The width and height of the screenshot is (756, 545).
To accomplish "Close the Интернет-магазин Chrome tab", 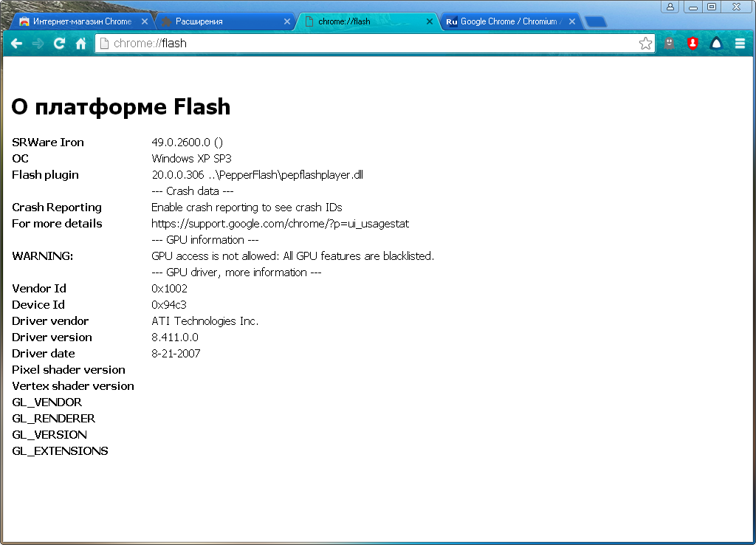I will [144, 21].
